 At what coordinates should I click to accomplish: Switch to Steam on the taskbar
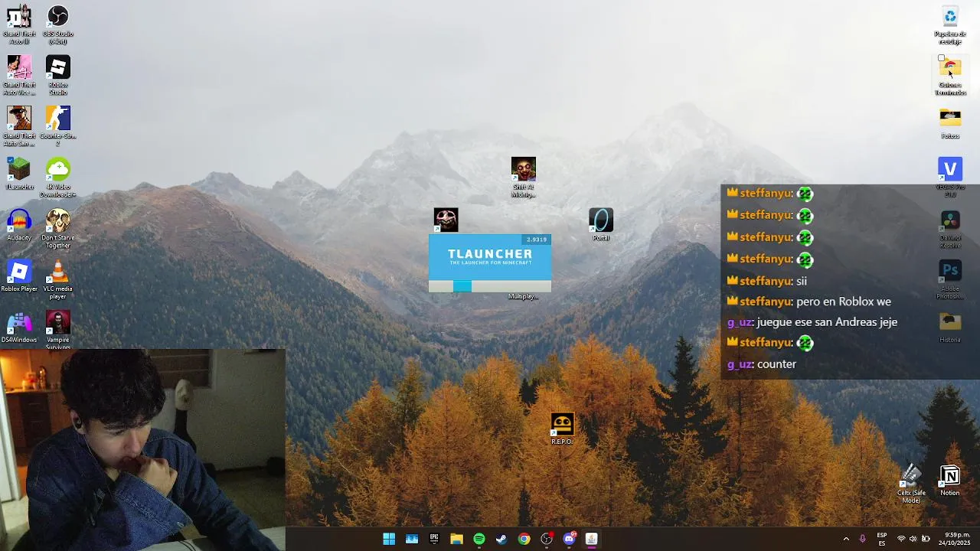tap(501, 539)
